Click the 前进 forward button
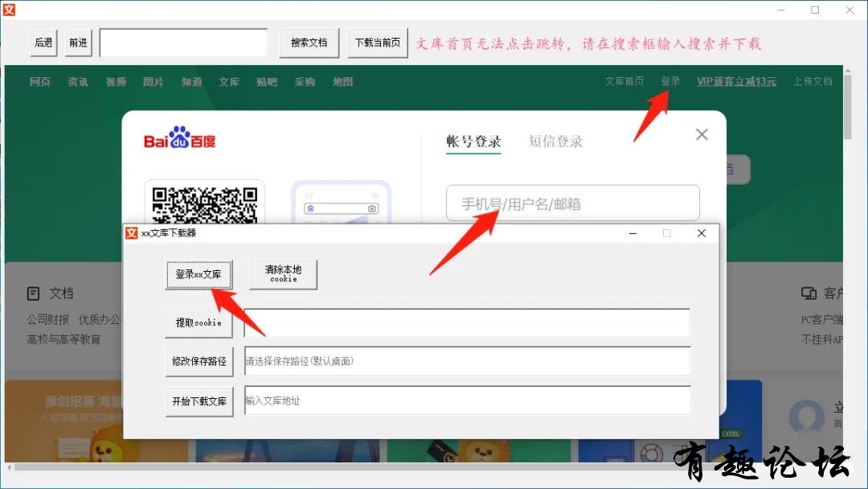Screen dimensions: 868x489 78,43
